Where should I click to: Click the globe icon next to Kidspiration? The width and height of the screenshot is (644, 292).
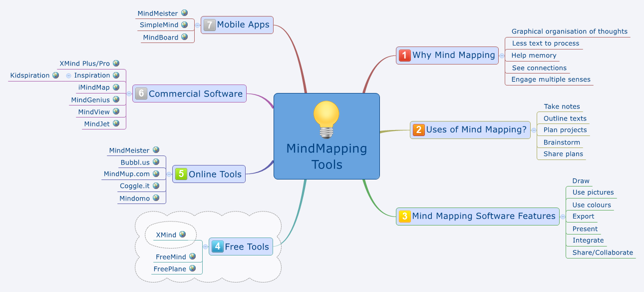point(55,75)
